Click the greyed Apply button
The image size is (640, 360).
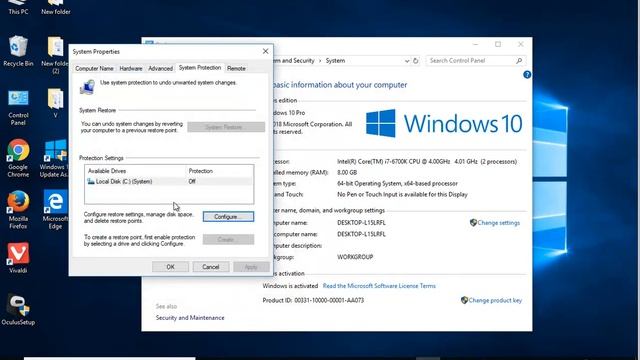251,267
